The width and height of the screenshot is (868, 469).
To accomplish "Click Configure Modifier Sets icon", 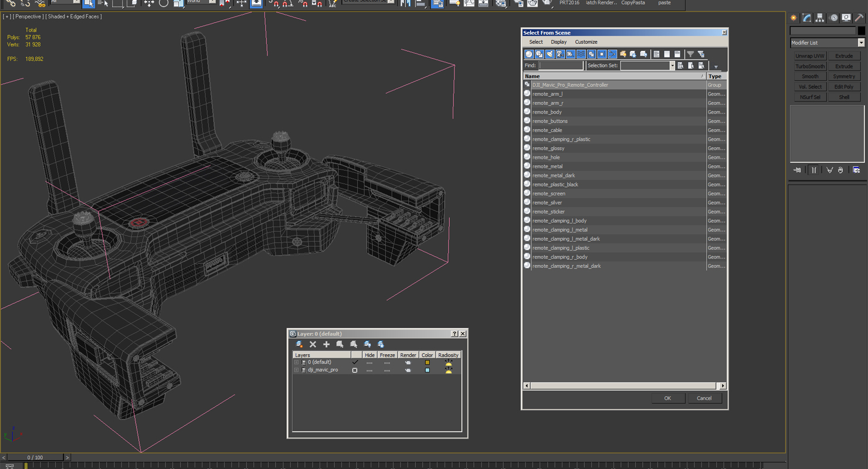I will 856,170.
